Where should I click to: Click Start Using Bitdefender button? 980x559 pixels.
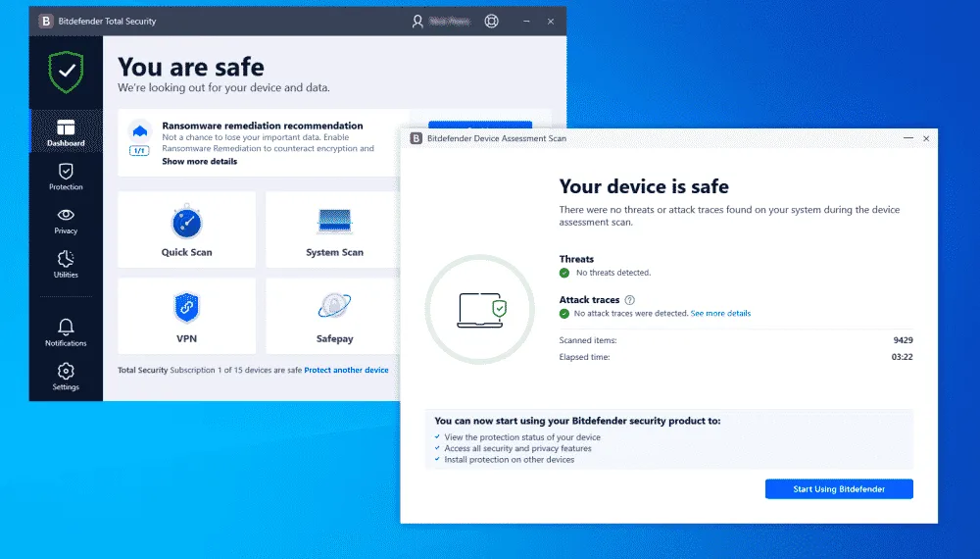(x=839, y=489)
